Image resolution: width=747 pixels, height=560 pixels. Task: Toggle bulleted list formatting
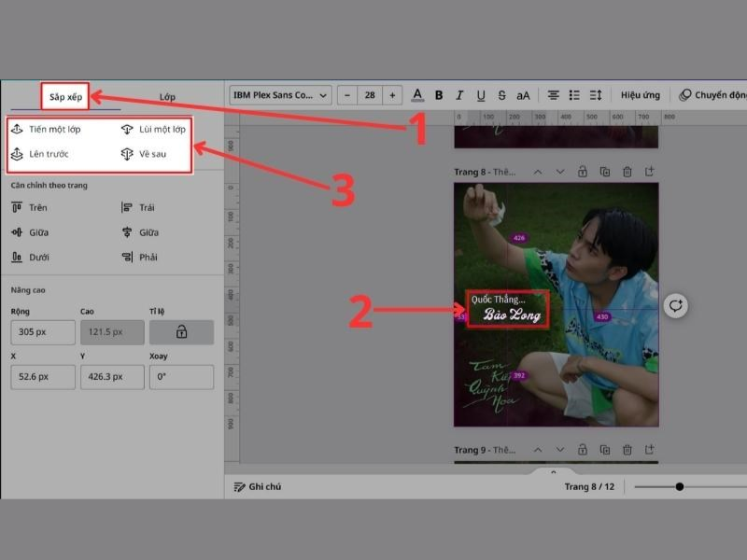(574, 95)
